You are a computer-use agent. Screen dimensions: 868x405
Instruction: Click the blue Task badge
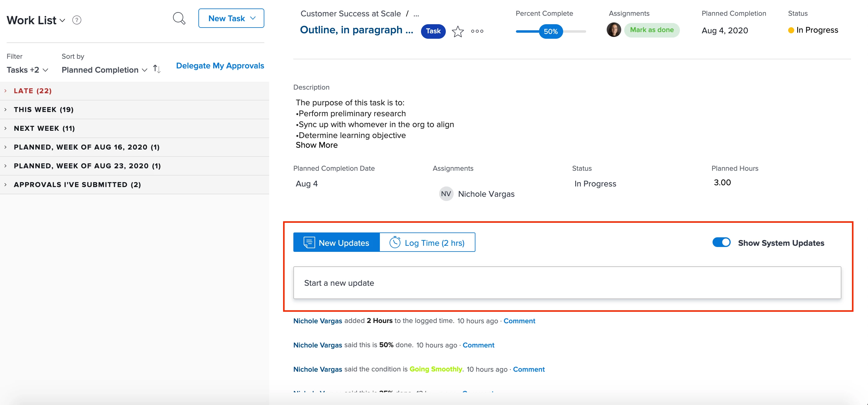click(433, 31)
